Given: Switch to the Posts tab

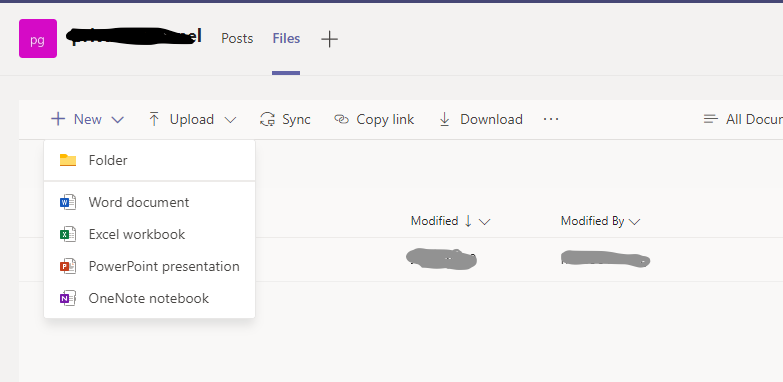Looking at the screenshot, I should tap(237, 38).
